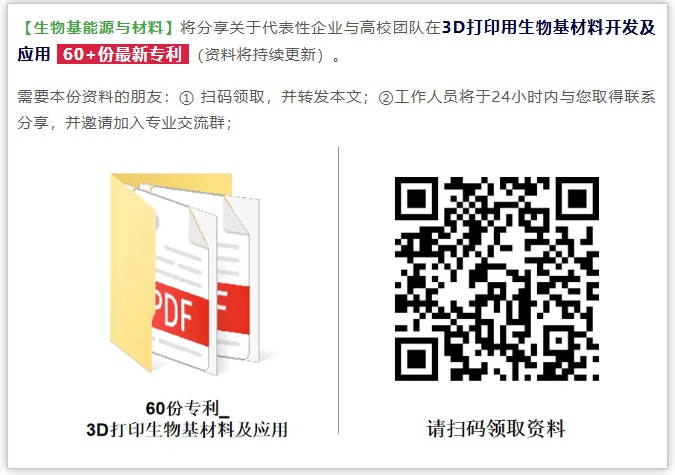
Task: Click the 3D打印生物基材料及应用 caption line
Action: click(187, 429)
